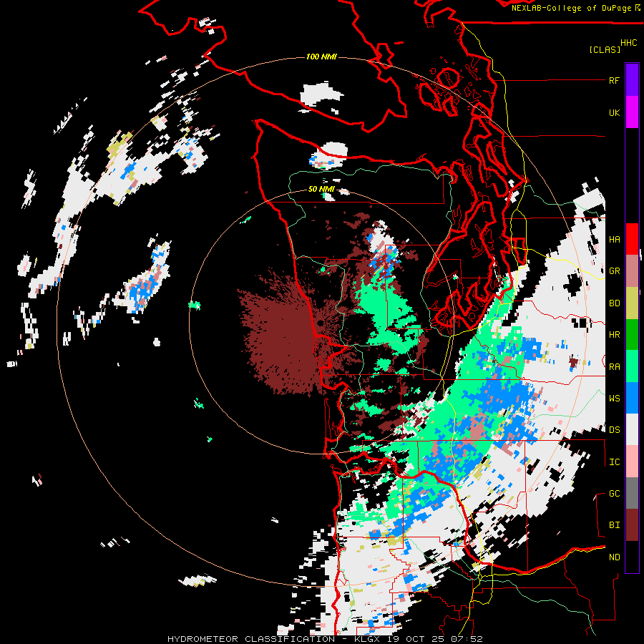Click the "IC" legend label
This screenshot has height=644, width=644.
614,462
